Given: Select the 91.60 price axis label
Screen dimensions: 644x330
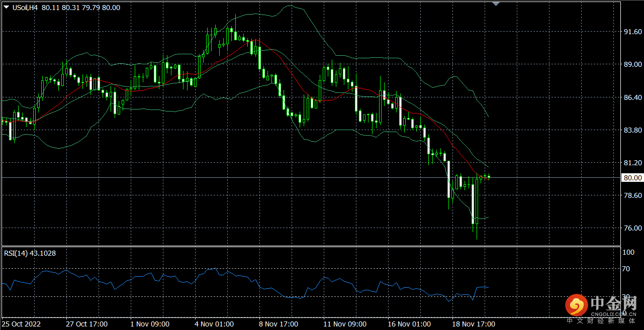Looking at the screenshot, I should 632,32.
